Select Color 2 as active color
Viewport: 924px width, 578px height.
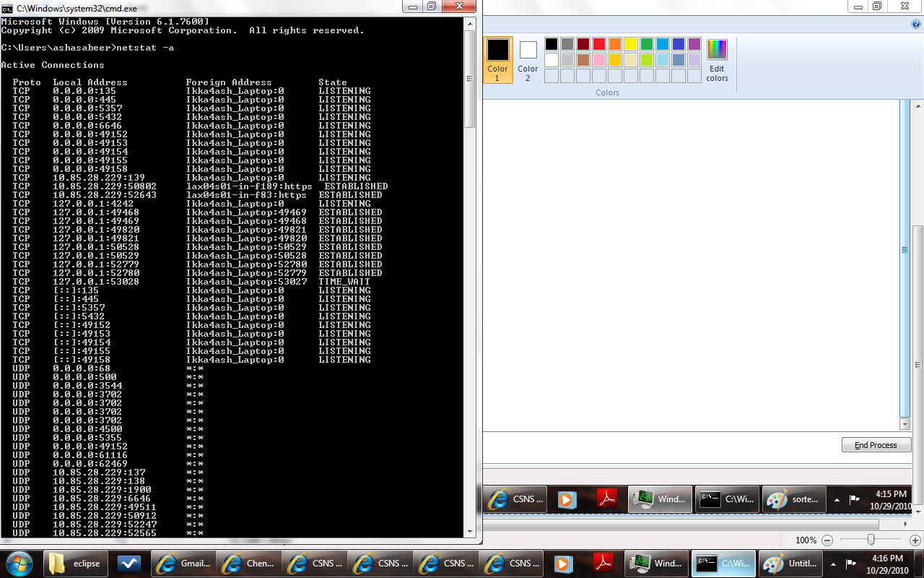coord(528,60)
